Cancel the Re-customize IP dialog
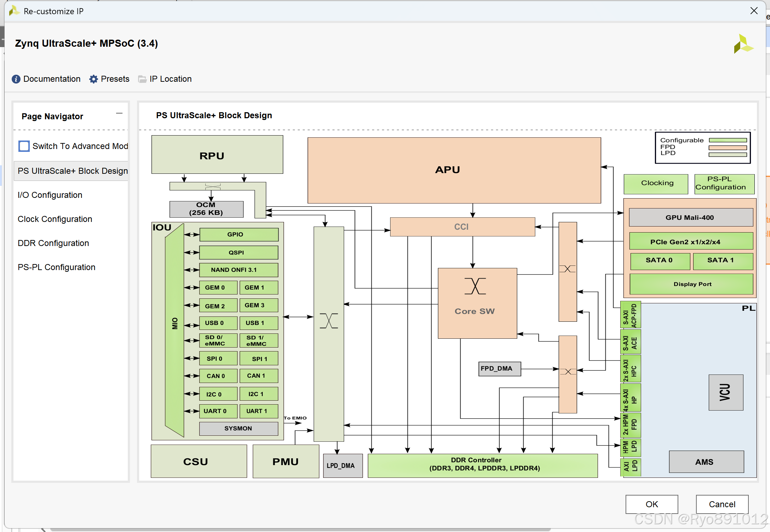Screen dimensions: 770x532 click(722, 504)
